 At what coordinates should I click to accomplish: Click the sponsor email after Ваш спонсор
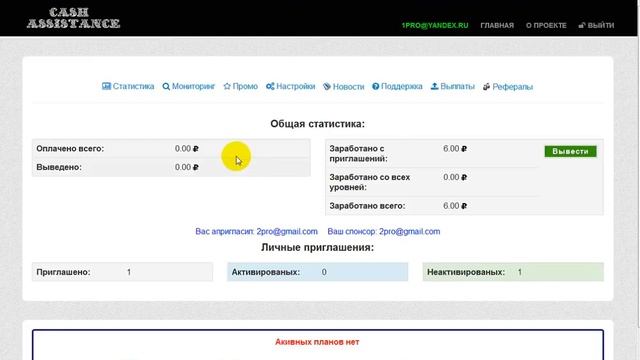(x=409, y=231)
